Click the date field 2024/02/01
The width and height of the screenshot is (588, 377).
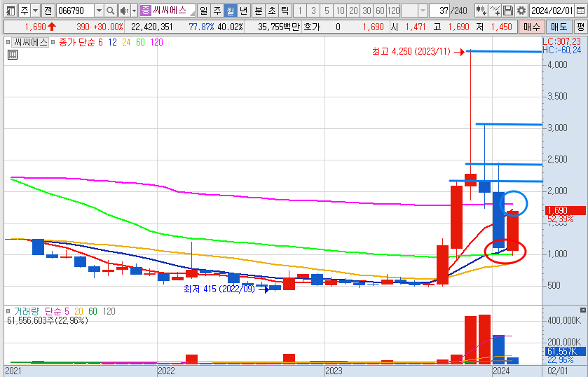coord(552,11)
